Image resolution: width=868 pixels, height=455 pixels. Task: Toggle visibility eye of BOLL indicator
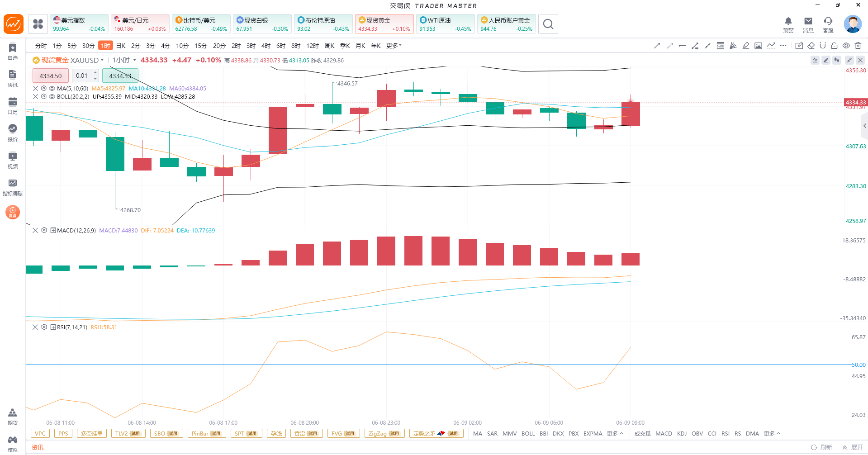(52, 96)
